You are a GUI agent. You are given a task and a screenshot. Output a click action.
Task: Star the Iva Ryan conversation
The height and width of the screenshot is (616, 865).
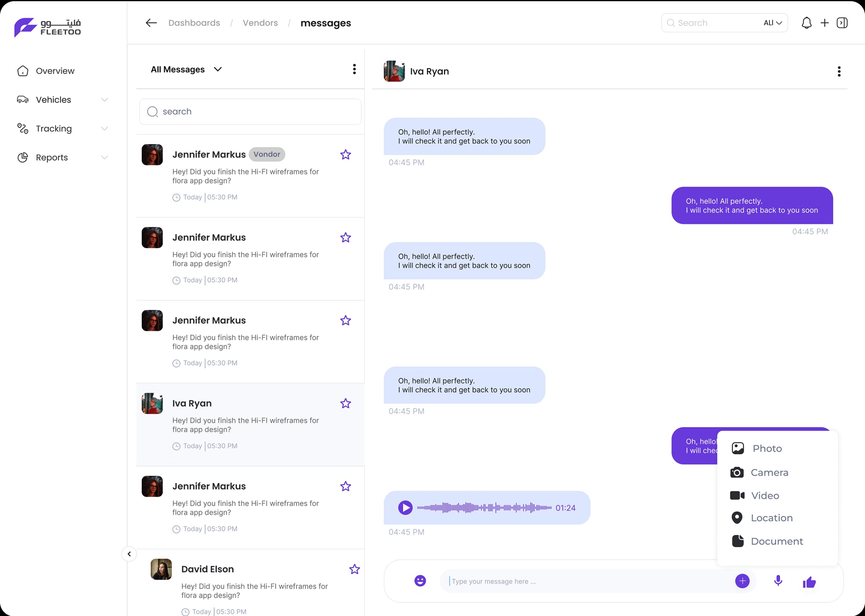[x=346, y=403]
